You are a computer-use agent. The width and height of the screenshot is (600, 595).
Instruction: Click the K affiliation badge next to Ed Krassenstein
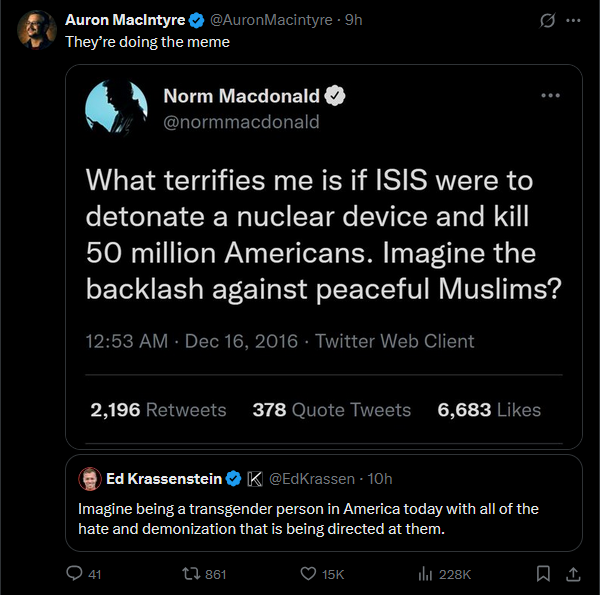coord(254,478)
